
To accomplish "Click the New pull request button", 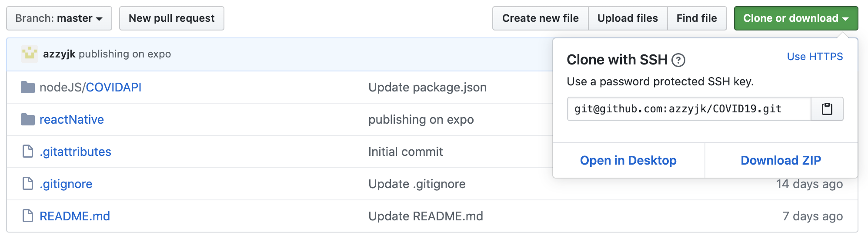I will tap(171, 18).
